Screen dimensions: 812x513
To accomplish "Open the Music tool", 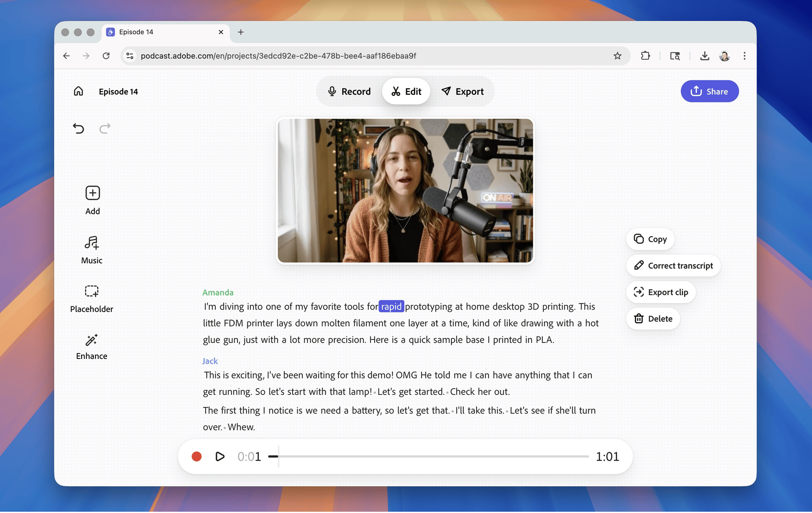I will [x=92, y=250].
